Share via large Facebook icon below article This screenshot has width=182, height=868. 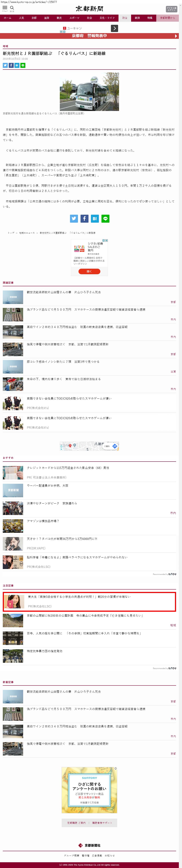tap(84, 219)
